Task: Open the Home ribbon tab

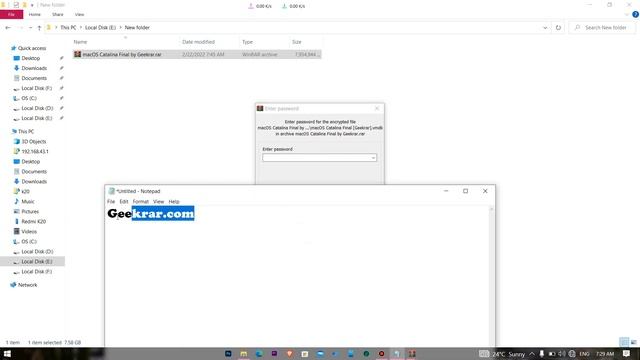Action: coord(35,14)
